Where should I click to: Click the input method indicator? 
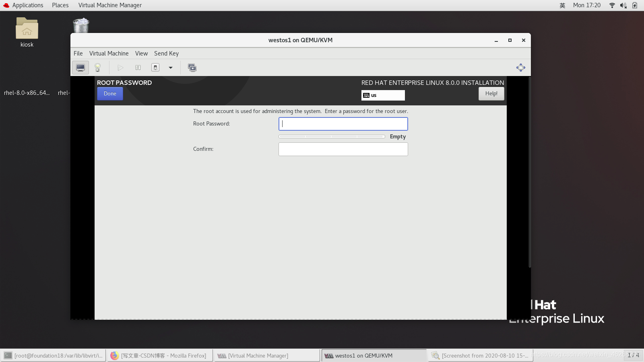pos(562,5)
